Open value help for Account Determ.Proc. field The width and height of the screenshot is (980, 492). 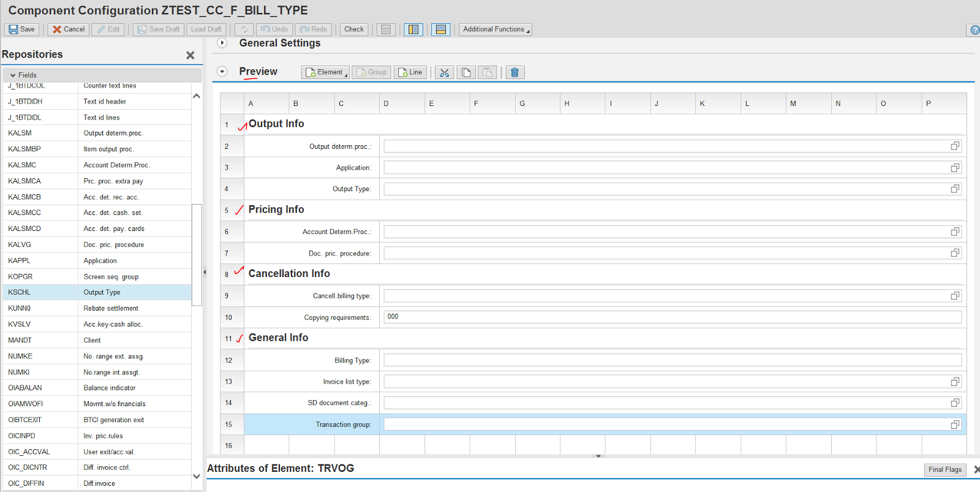pos(955,232)
